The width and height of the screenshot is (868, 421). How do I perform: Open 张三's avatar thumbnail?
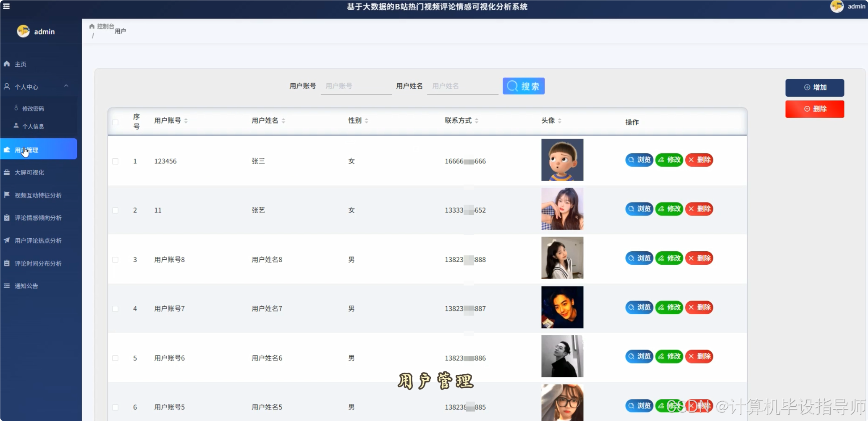point(562,160)
